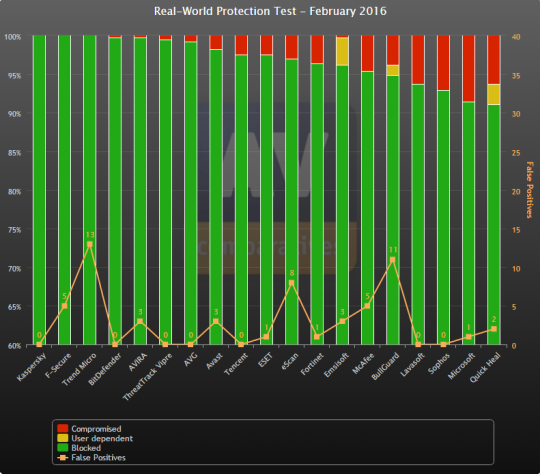Click the Kaspersky green blocked bar

(39, 189)
